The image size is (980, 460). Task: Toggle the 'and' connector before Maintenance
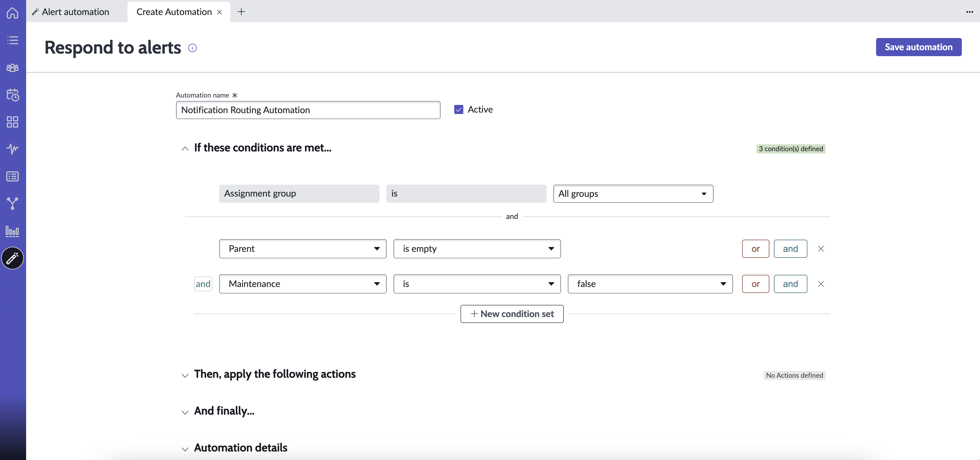pos(203,284)
